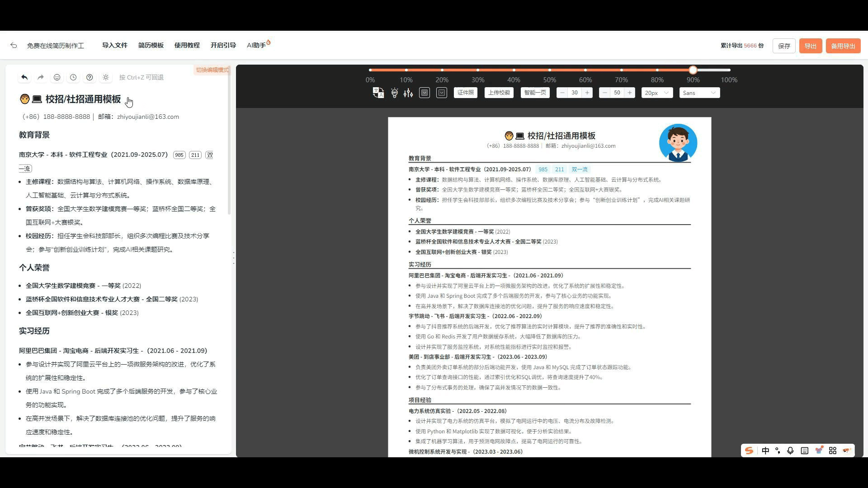
Task: Set zoom slider to the 100% mark
Action: 729,70
